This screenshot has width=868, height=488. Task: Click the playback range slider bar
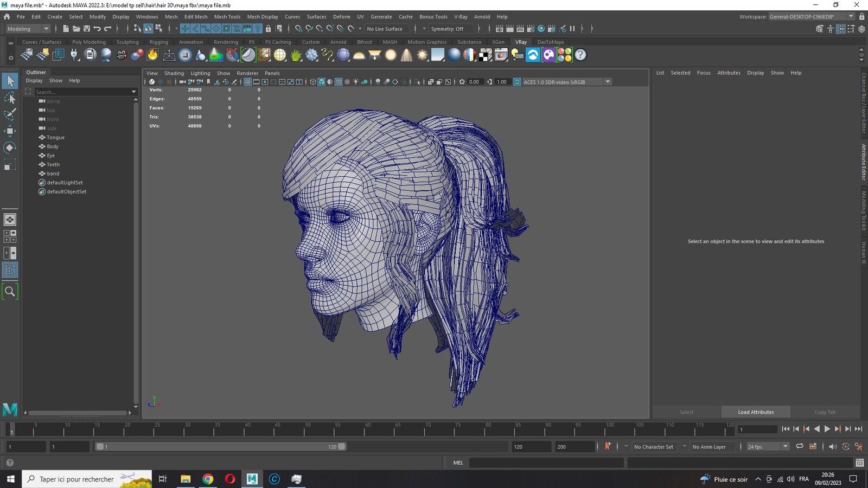click(x=220, y=447)
